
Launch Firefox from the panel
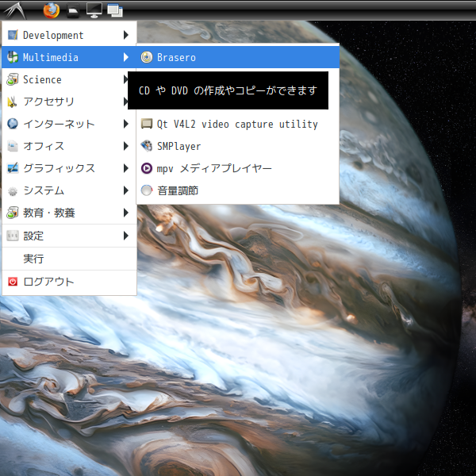[x=52, y=10]
